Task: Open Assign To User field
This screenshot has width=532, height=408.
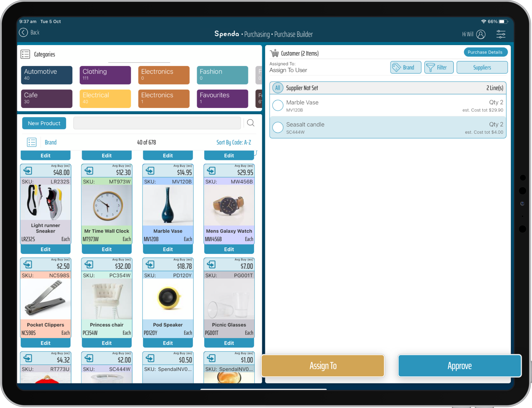Action: (288, 70)
